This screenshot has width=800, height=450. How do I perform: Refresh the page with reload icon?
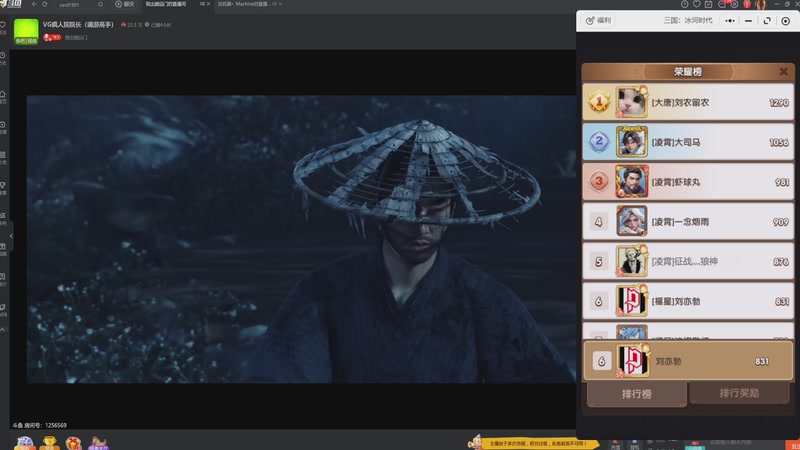pos(45,4)
